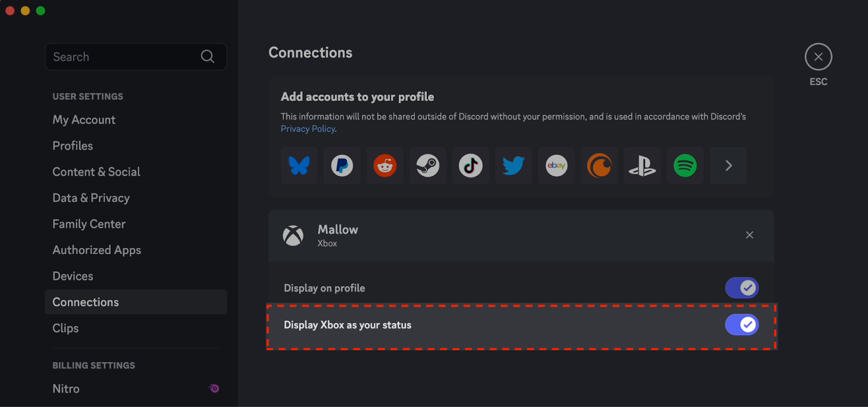Turn off Display Xbox as your status
This screenshot has height=407, width=868.
coord(742,325)
